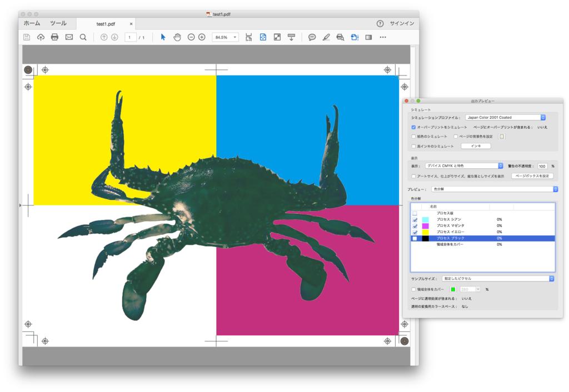This screenshot has height=392, width=569.
Task: Click the インキ button
Action: click(x=476, y=146)
